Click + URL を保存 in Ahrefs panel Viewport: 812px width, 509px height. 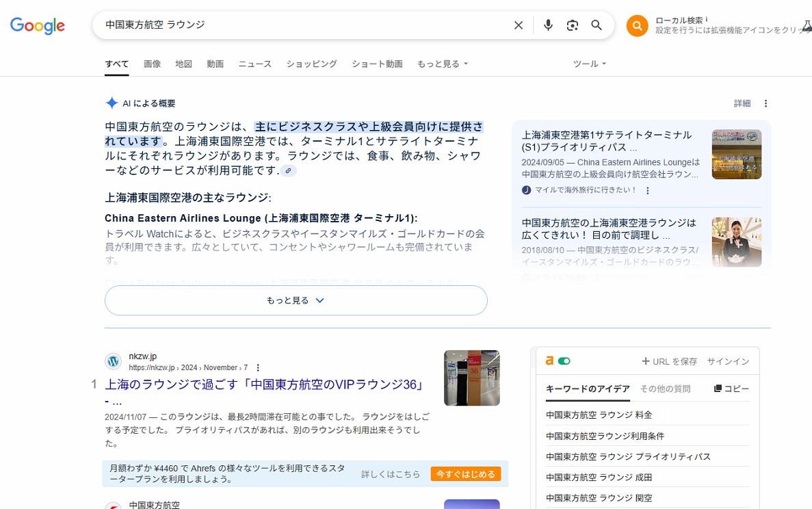[669, 361]
